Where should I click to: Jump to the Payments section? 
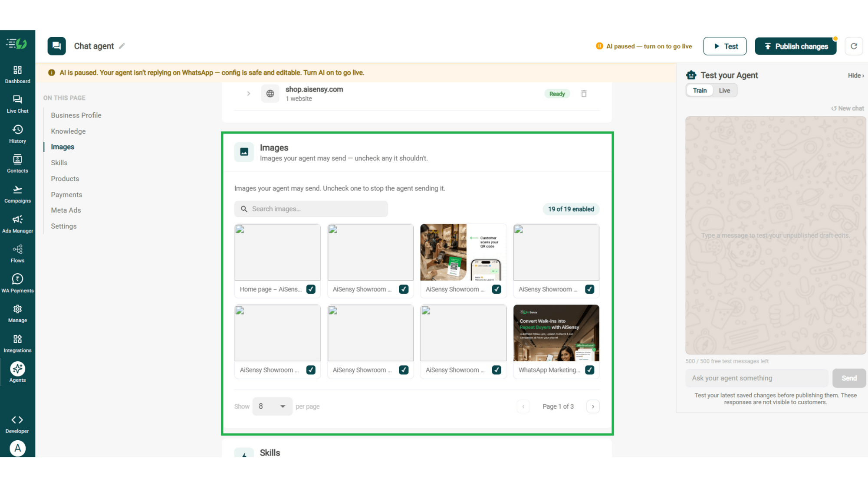pyautogui.click(x=66, y=195)
